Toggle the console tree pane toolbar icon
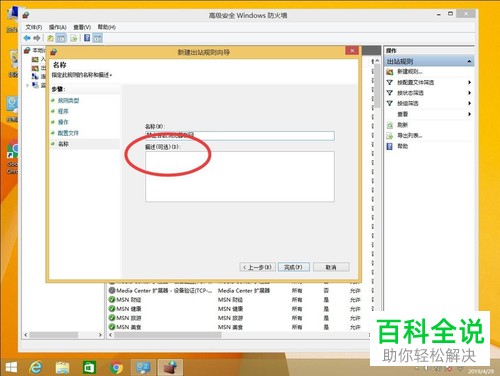Screen dimensions: 500x376 coord(61,38)
